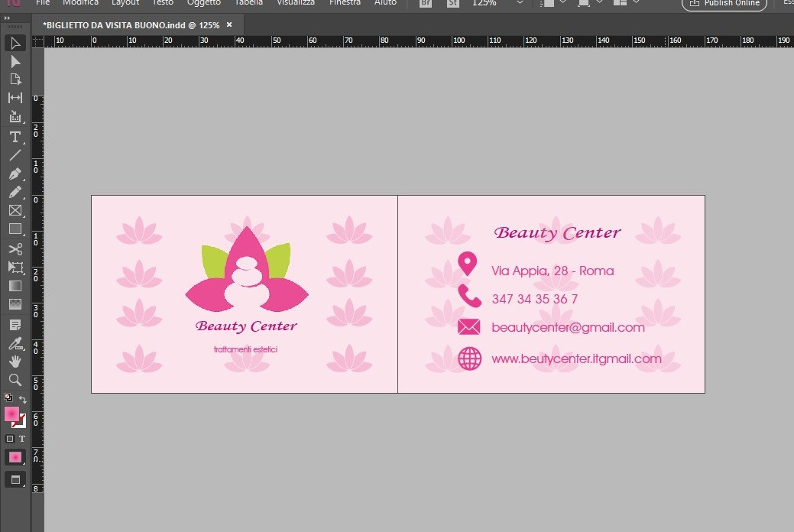Close the BIGLIETTO DA VISITA BUONO document tab

tap(229, 24)
